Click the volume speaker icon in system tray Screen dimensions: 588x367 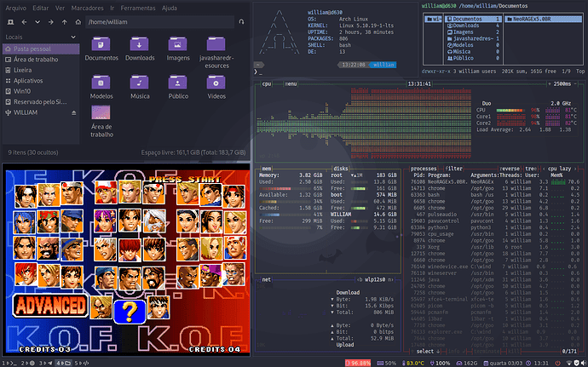click(x=585, y=363)
